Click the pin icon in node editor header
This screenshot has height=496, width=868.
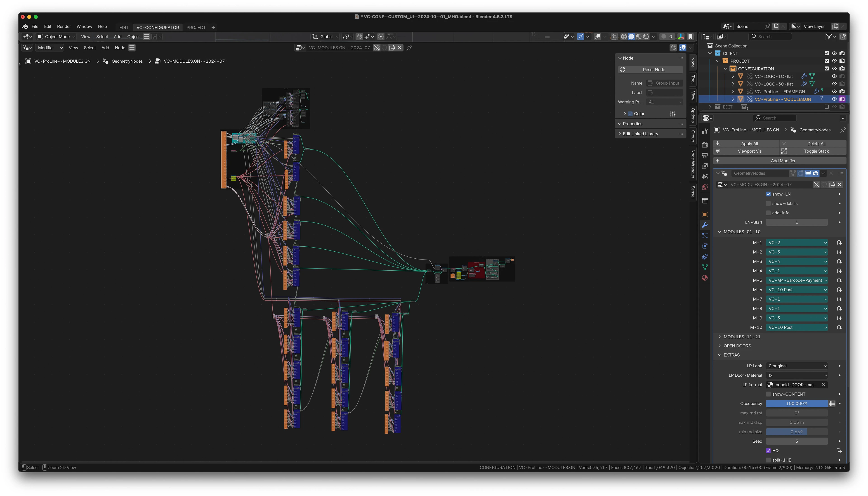(x=409, y=48)
